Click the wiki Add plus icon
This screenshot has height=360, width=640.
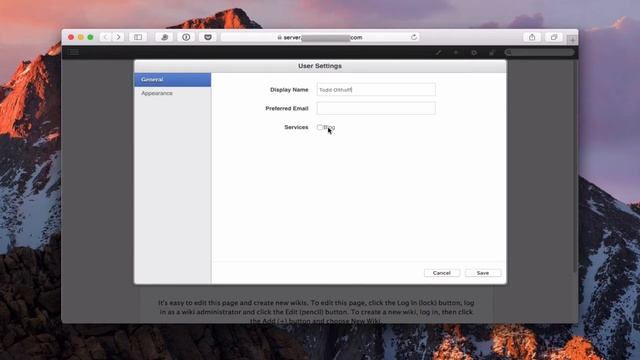click(x=456, y=52)
